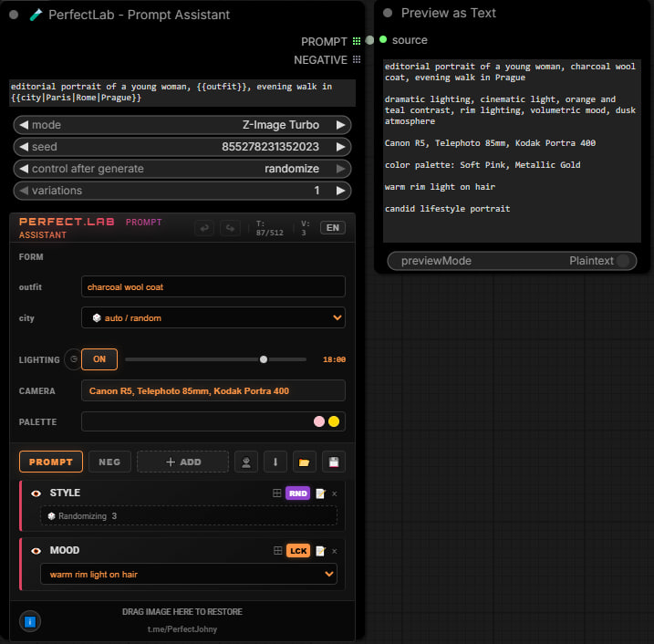Click the 18:00 lighting time value

point(334,359)
